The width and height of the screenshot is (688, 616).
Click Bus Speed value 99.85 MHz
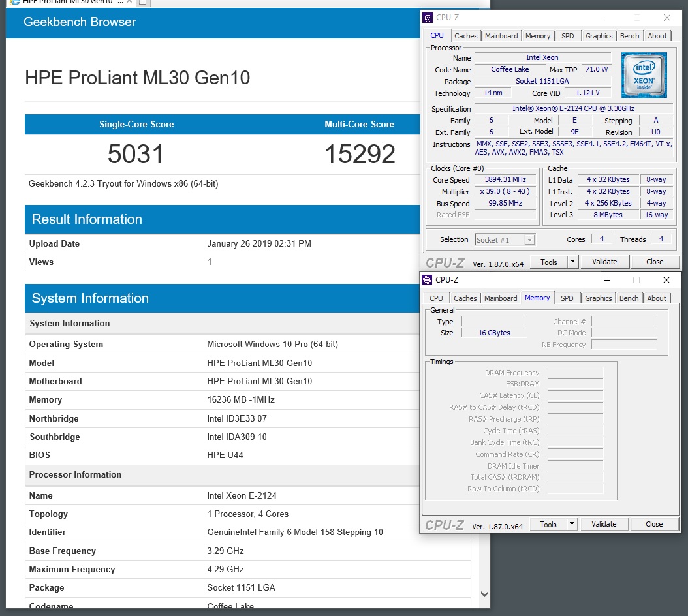(505, 203)
